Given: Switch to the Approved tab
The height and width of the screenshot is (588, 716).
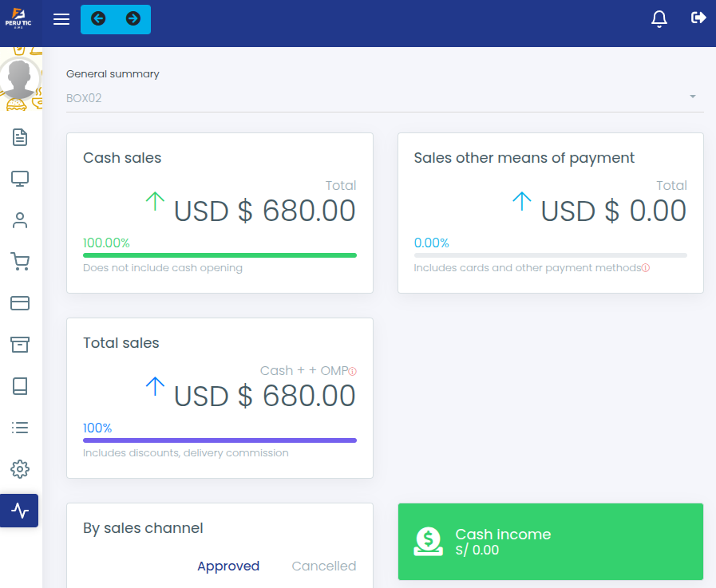Looking at the screenshot, I should coord(228,566).
